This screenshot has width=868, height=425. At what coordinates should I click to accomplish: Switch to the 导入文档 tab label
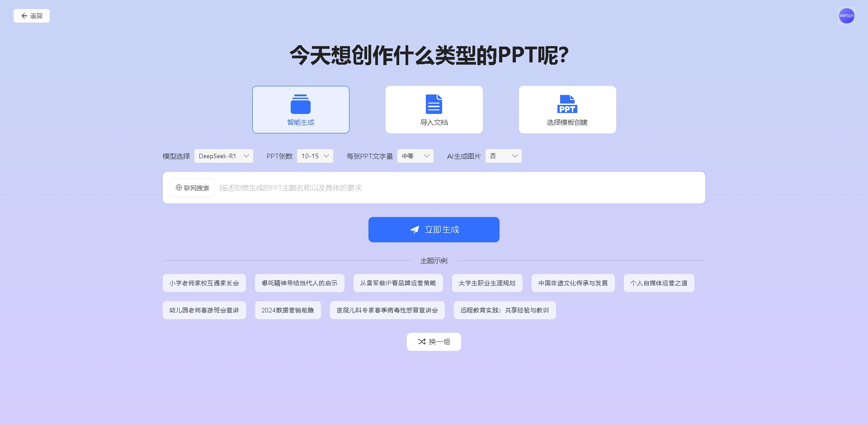(434, 123)
